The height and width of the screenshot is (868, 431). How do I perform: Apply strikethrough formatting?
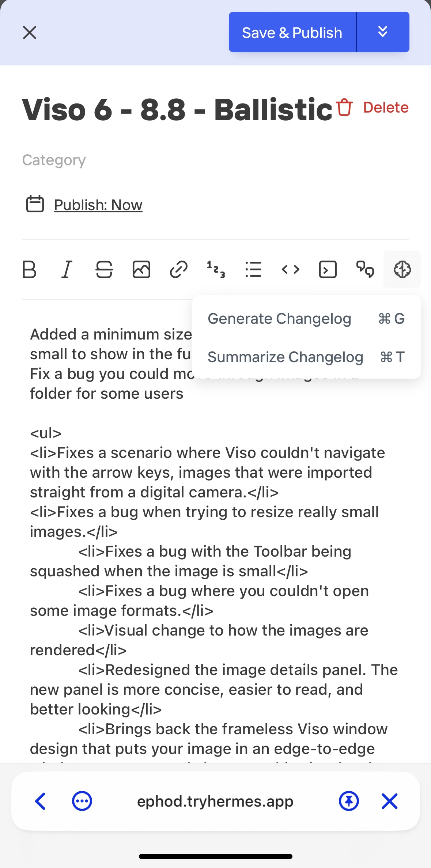pos(104,270)
